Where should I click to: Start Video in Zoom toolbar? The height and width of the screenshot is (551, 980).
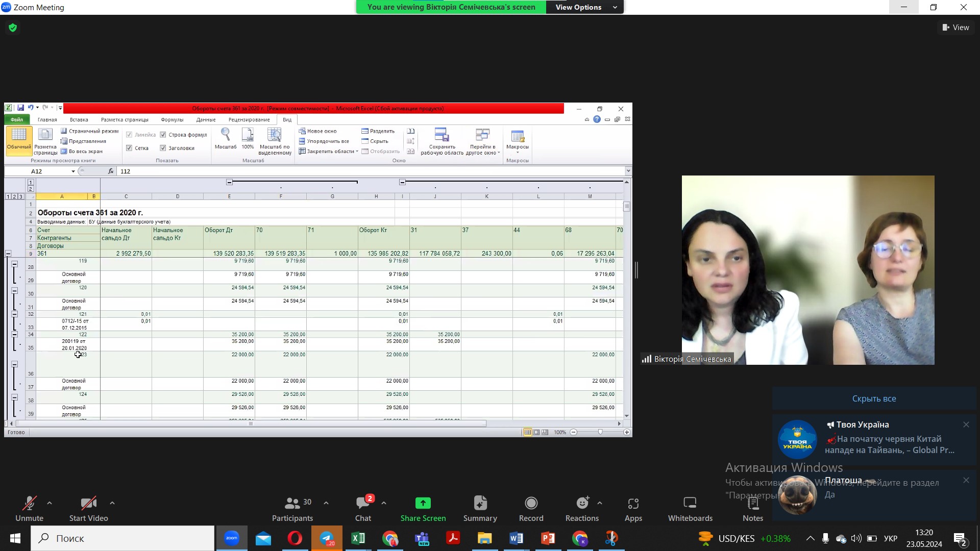[x=88, y=509]
